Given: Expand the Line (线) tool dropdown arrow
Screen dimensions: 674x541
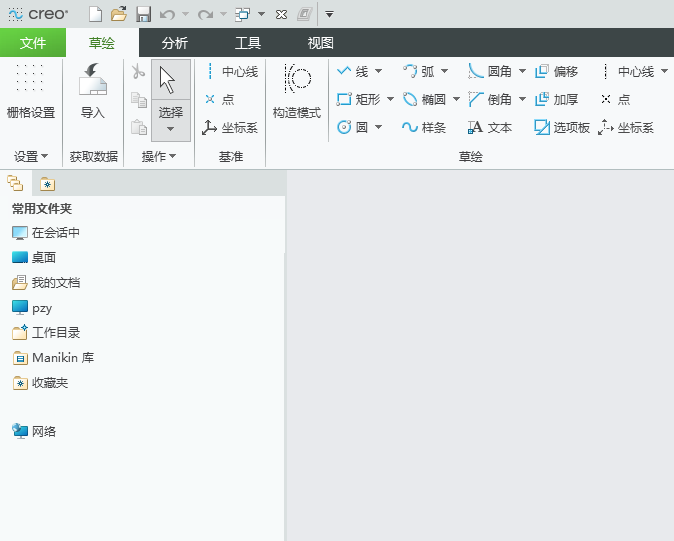Looking at the screenshot, I should coord(379,71).
